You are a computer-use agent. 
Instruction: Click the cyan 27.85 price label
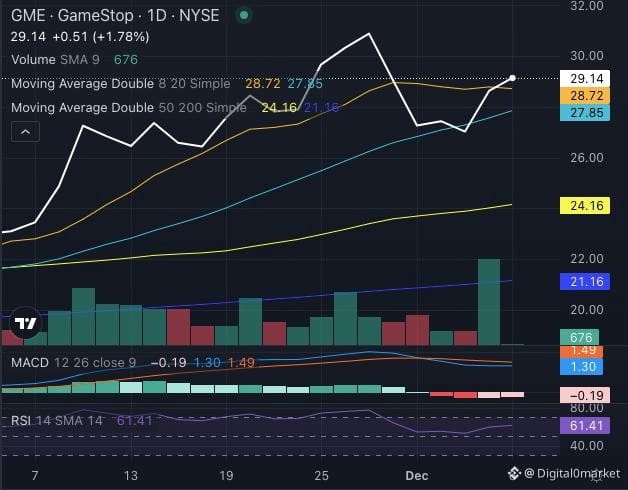[x=585, y=113]
